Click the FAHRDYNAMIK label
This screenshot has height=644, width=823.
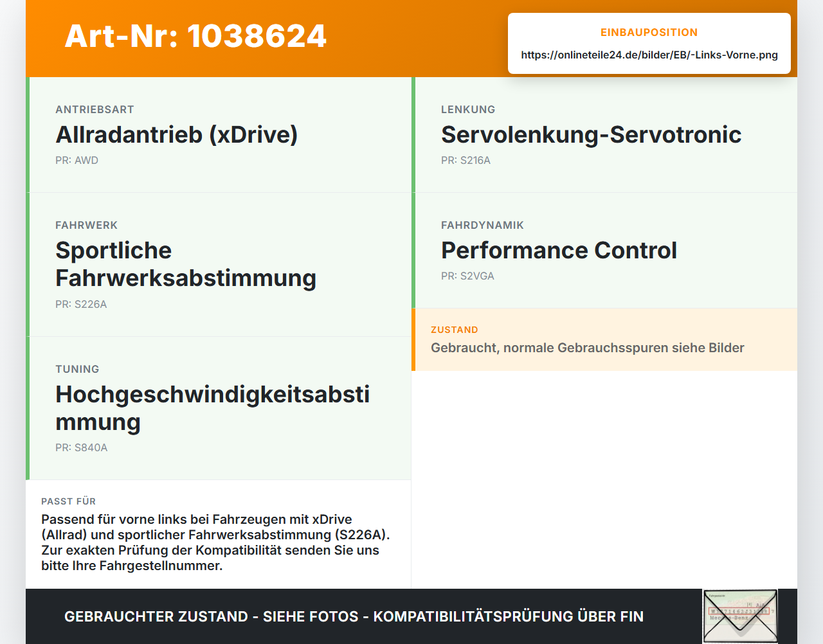point(482,225)
